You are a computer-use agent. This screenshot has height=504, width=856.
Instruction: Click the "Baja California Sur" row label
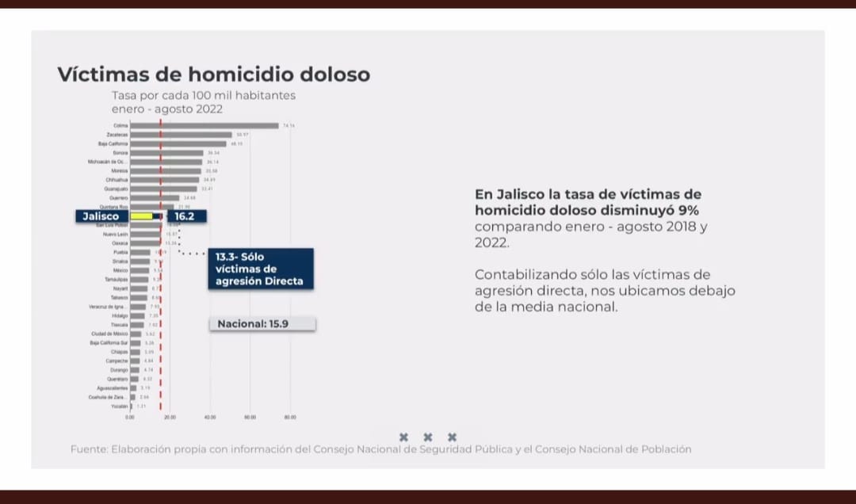pos(109,343)
